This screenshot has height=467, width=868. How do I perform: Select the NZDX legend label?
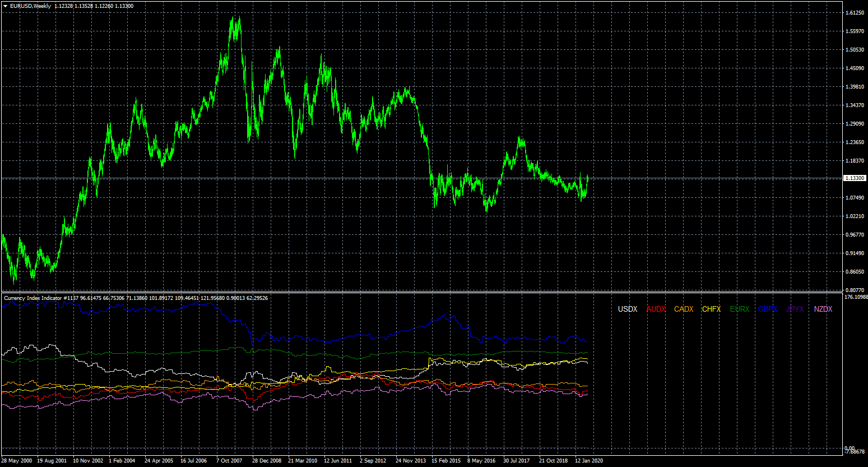823,309
